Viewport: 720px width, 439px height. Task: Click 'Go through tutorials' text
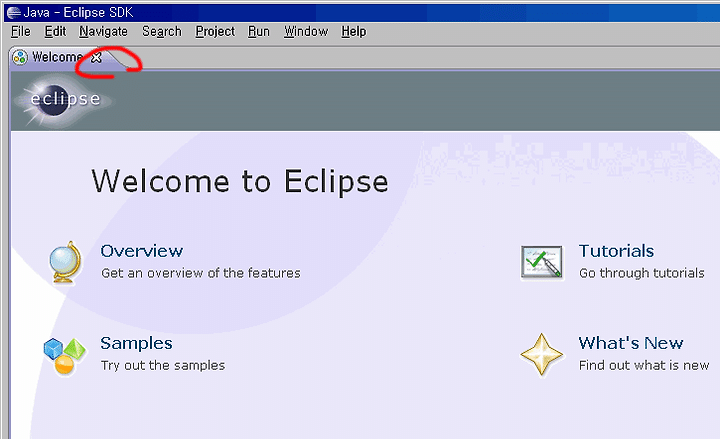(x=641, y=273)
